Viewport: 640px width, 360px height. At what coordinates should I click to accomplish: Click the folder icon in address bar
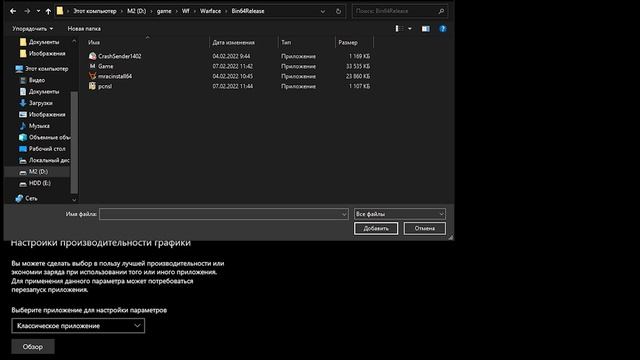[x=60, y=11]
